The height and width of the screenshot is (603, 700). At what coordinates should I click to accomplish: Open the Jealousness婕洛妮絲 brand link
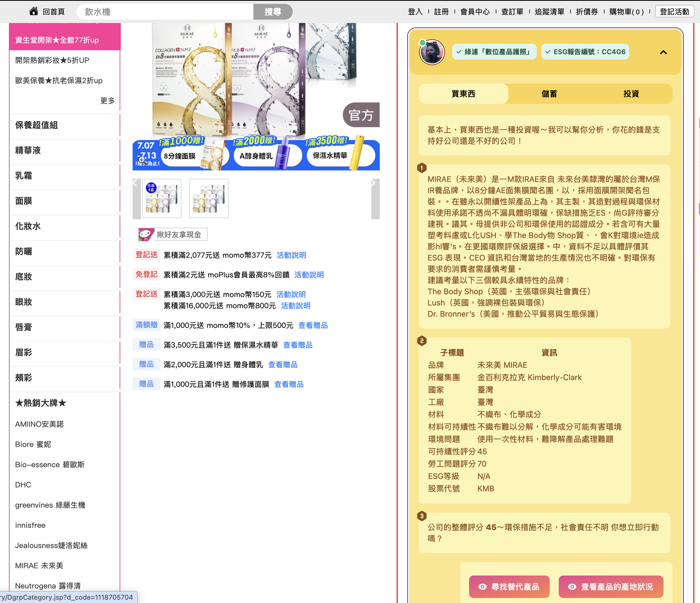[52, 545]
